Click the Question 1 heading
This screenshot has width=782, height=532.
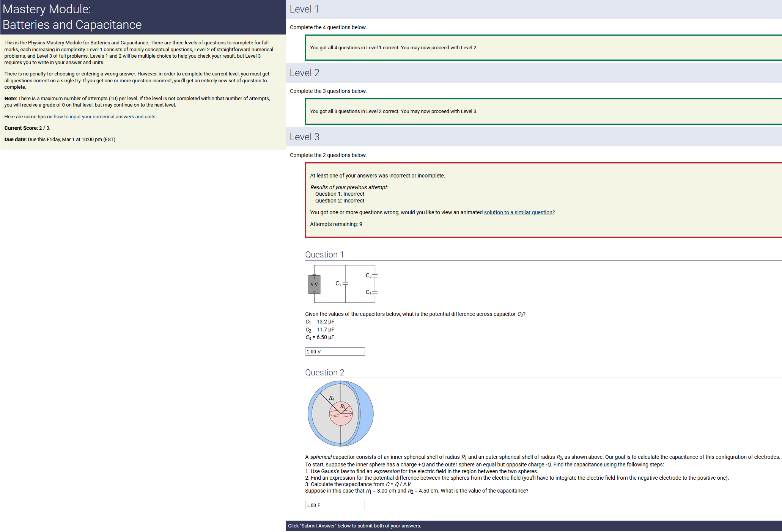[x=324, y=254]
